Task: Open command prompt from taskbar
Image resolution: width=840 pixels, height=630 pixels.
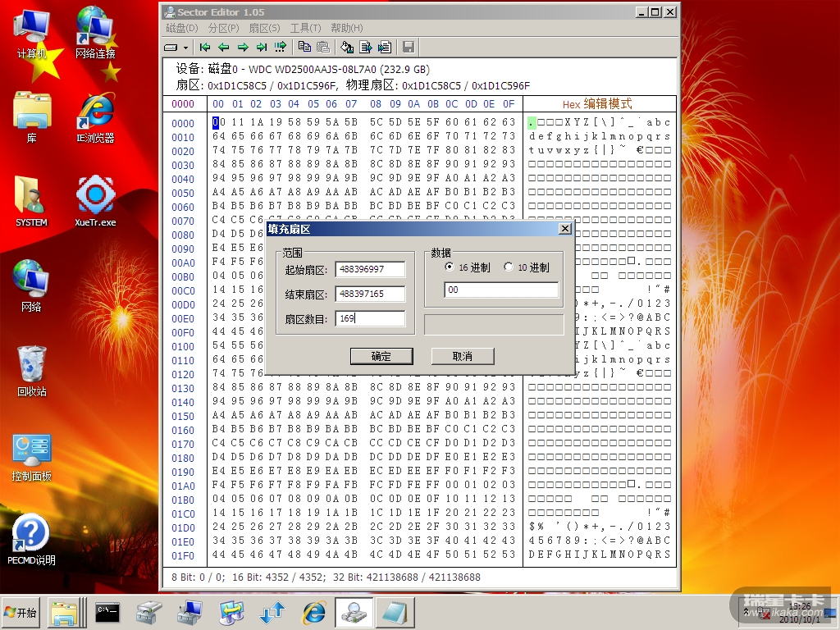Action: click(x=108, y=612)
